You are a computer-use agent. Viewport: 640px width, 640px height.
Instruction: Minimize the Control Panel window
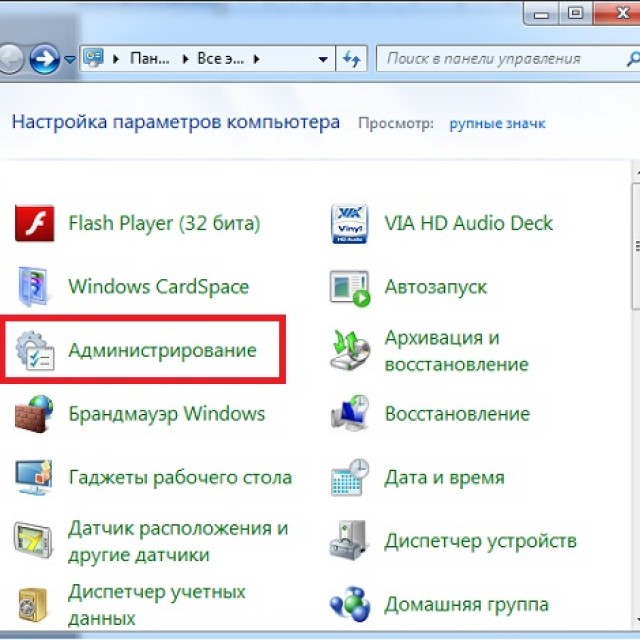point(541,13)
